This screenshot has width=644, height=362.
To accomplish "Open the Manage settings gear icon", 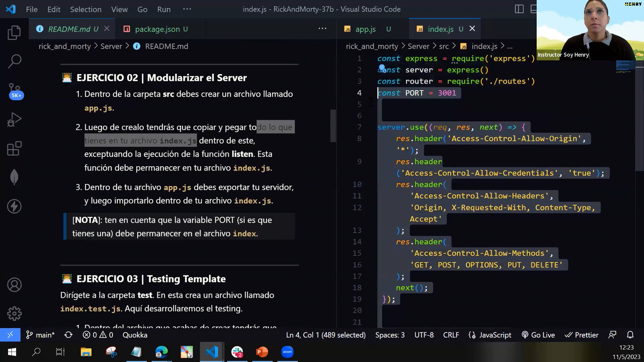I will pyautogui.click(x=14, y=313).
